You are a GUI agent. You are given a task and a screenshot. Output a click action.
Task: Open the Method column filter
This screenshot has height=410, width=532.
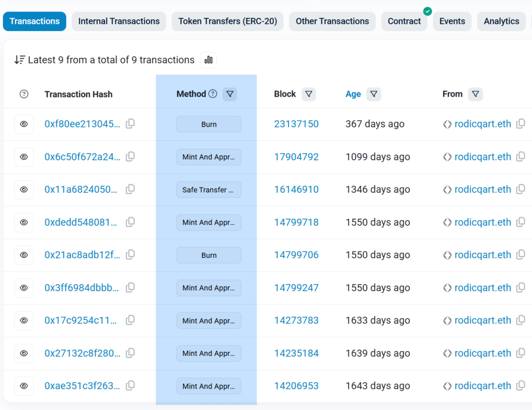(x=230, y=94)
